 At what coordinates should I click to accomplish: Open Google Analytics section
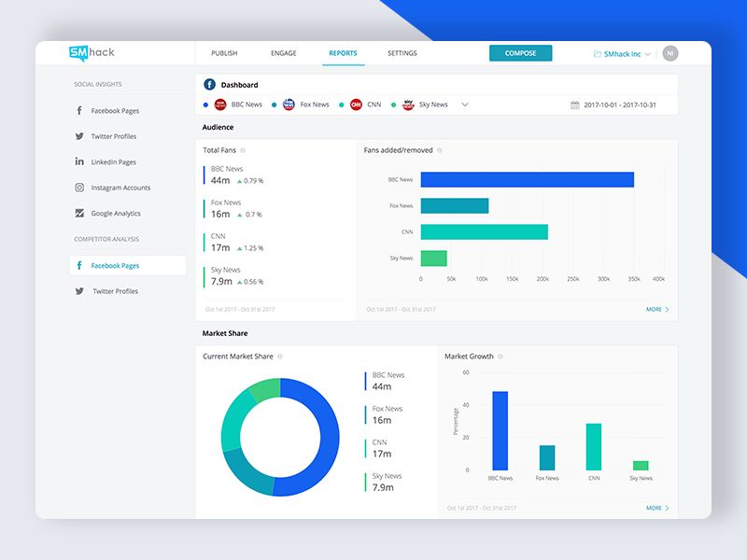[x=115, y=214]
